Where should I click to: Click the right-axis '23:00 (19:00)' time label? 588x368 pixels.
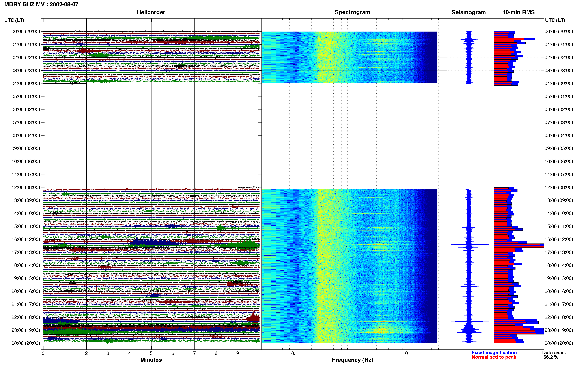559,330
